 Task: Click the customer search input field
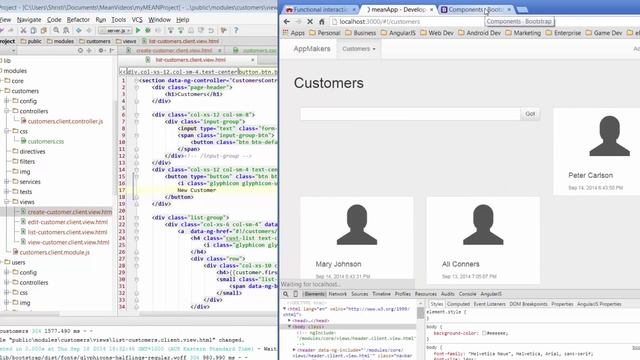(x=410, y=114)
